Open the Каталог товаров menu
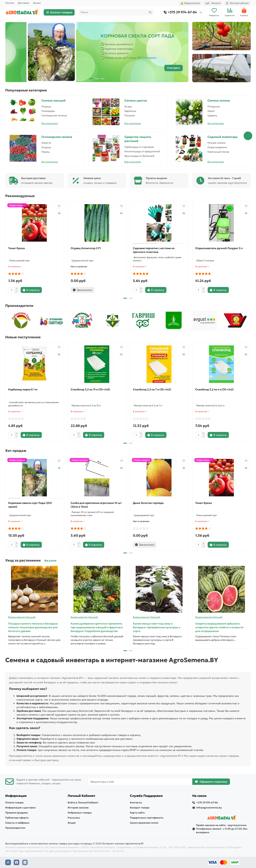This screenshot has height=868, width=256. (x=59, y=13)
